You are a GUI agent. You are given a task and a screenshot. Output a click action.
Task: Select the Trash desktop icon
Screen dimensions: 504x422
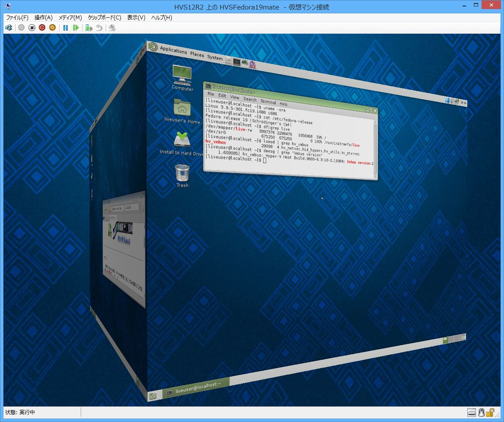coord(182,176)
